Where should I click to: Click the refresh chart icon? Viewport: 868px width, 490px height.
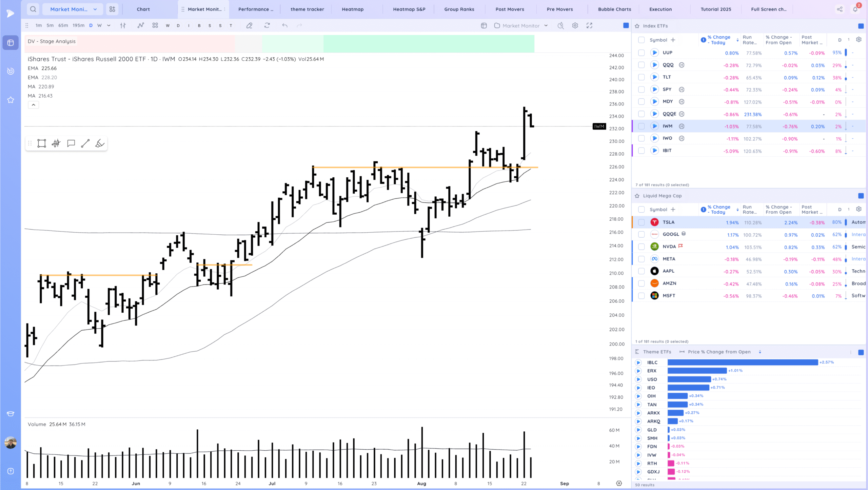point(267,25)
